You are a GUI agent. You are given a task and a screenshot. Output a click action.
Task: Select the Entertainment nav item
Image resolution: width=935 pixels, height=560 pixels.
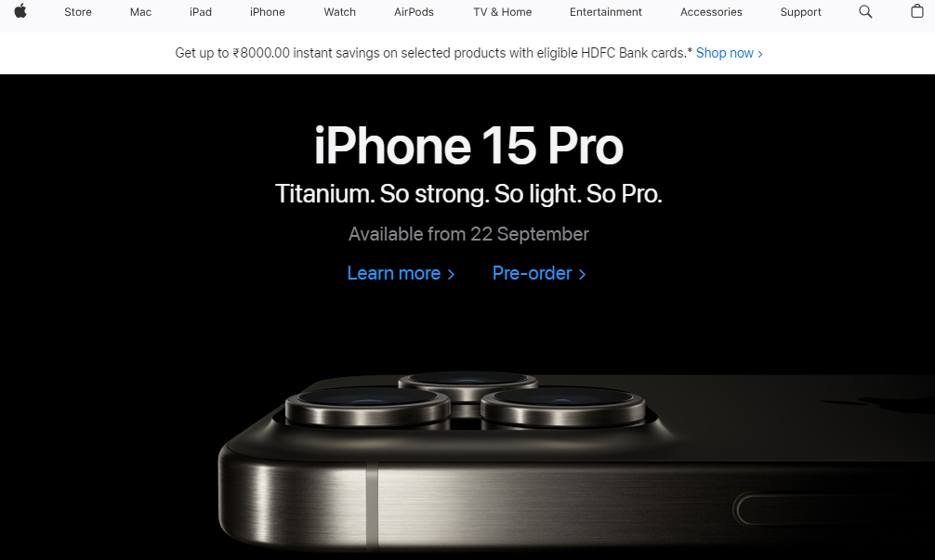[x=605, y=12]
